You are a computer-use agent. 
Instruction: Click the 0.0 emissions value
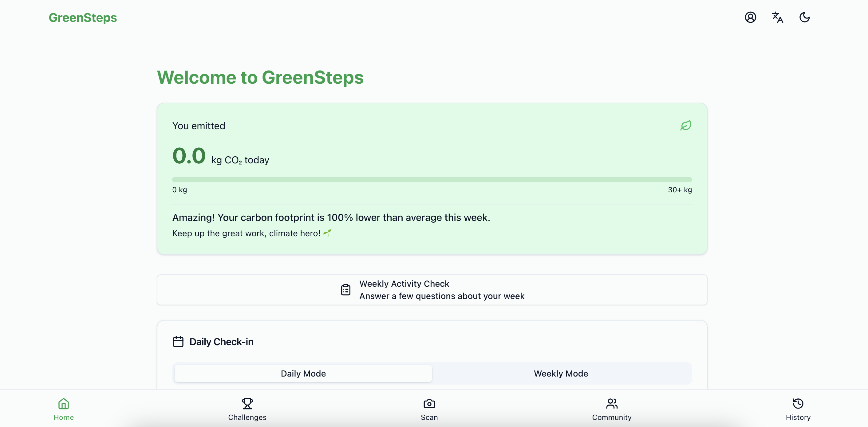click(189, 156)
